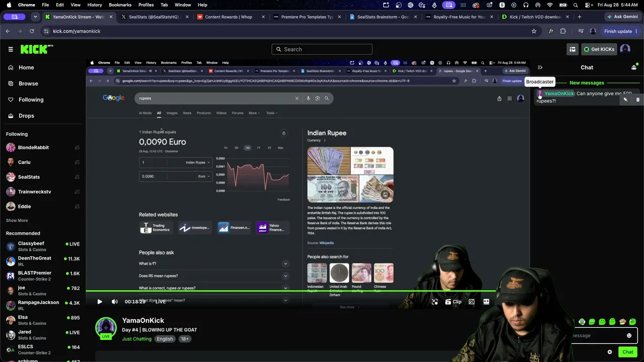Toggle notifications for Carlu
644x362 pixels.
click(x=77, y=162)
